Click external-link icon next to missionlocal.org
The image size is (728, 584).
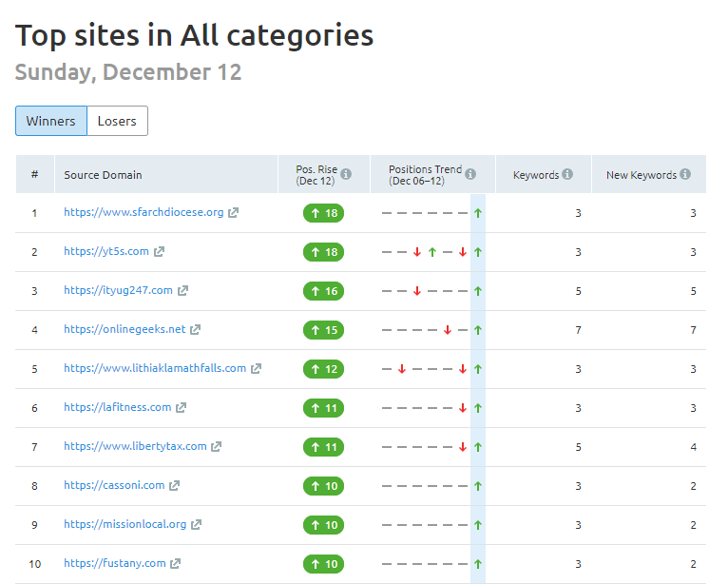coord(197,525)
